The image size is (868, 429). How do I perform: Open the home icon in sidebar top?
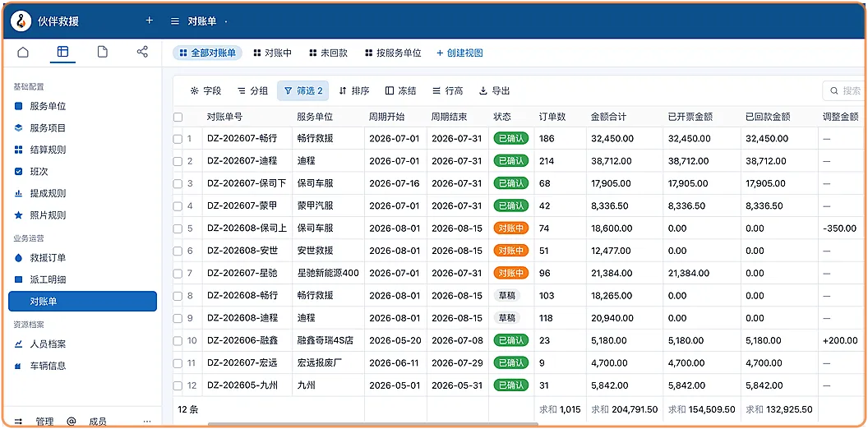[23, 52]
